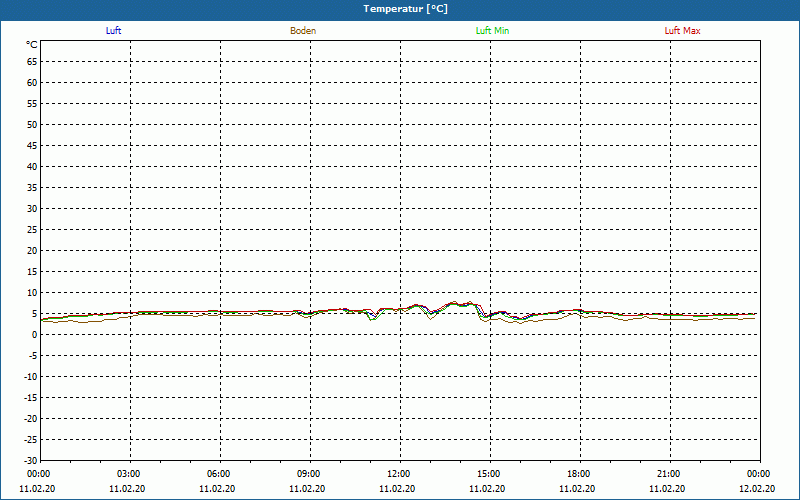Screen dimensions: 800x500
Task: Click the 45 y-axis value
Action: click(x=32, y=145)
